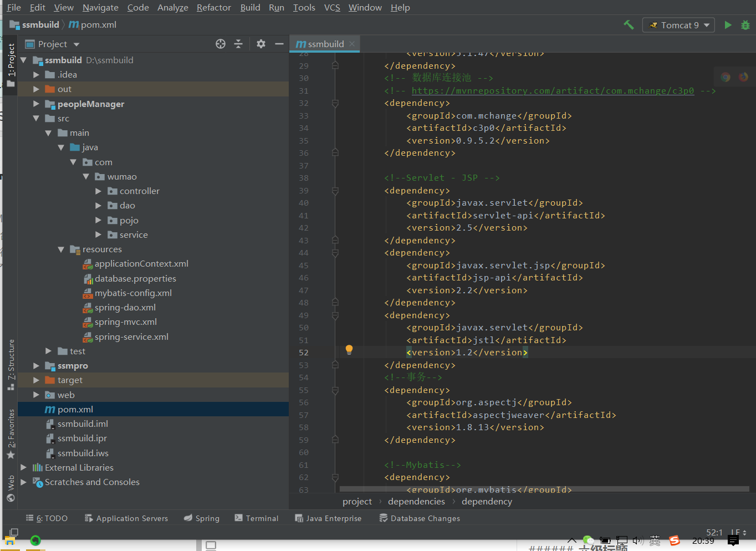Expand the peopleManager module
756x551 pixels.
click(36, 104)
